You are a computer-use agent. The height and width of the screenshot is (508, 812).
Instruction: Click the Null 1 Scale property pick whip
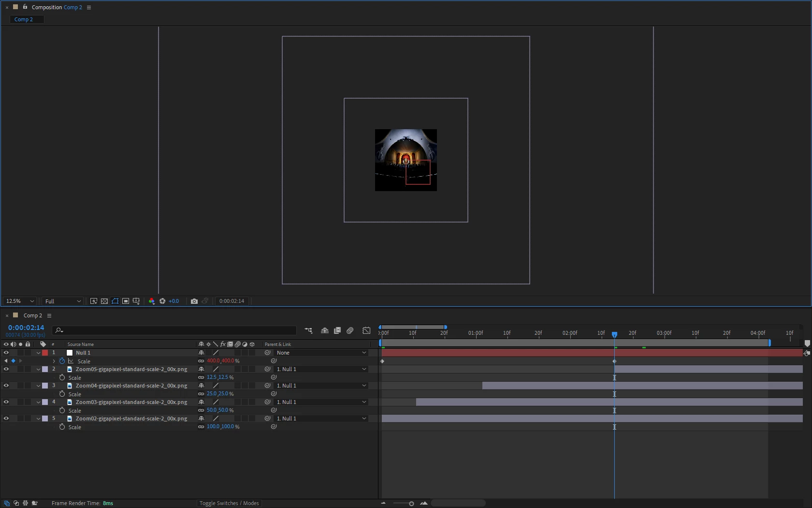tap(274, 361)
